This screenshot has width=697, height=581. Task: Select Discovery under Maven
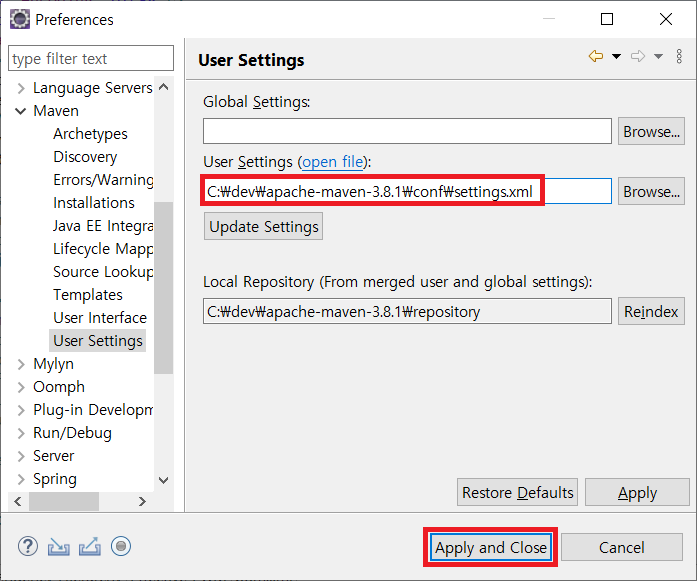85,157
